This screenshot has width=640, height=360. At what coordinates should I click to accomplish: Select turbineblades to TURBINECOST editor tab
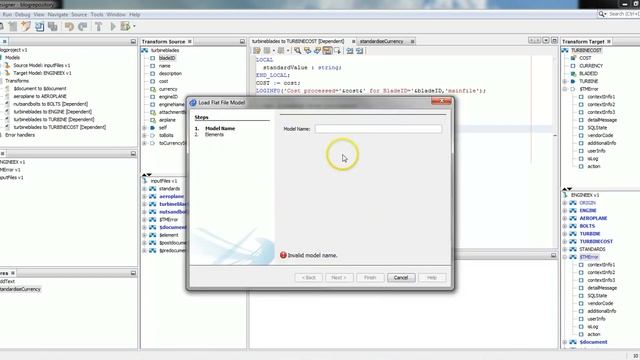point(298,42)
